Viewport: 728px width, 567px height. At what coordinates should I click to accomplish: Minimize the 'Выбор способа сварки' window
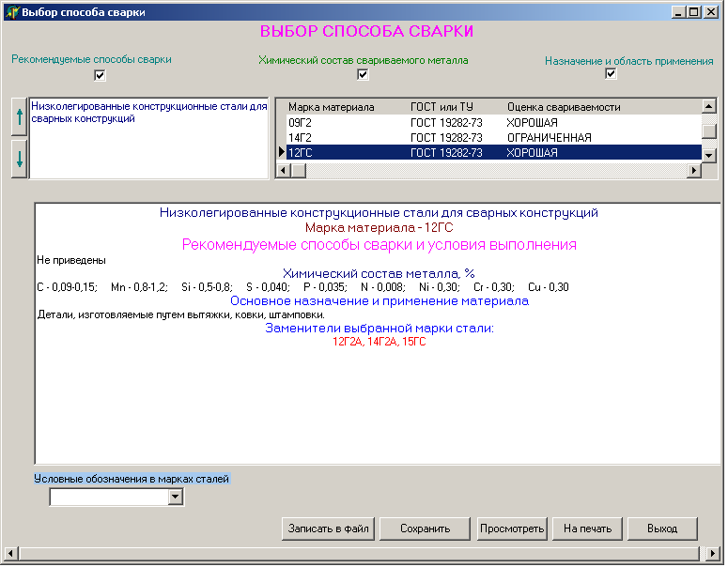[x=678, y=12]
